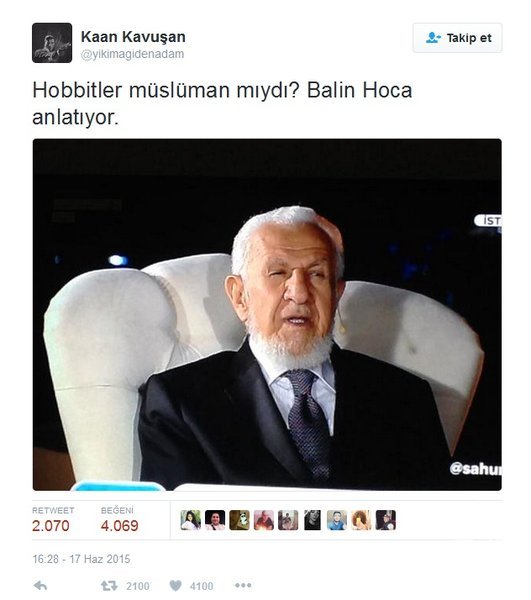The height and width of the screenshot is (600, 531).
Task: Open the tweet's embedded TV photo
Action: pos(267,315)
